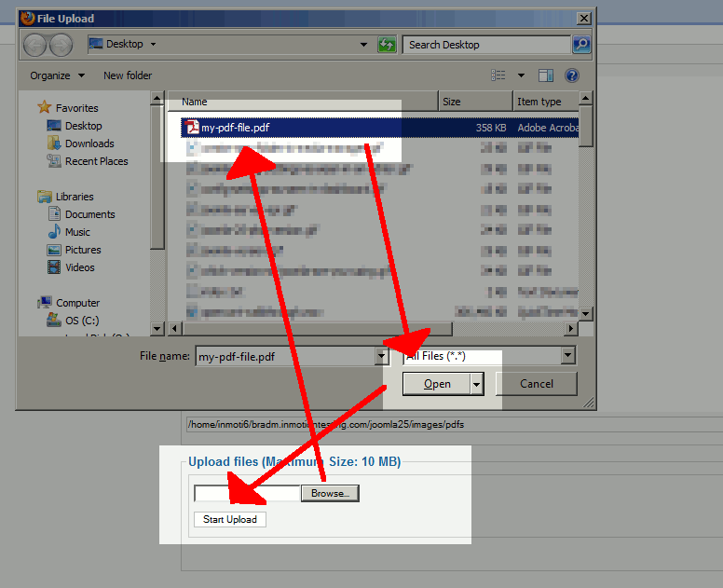Viewport: 723px width, 588px height.
Task: Open the Documents library
Action: click(81, 214)
